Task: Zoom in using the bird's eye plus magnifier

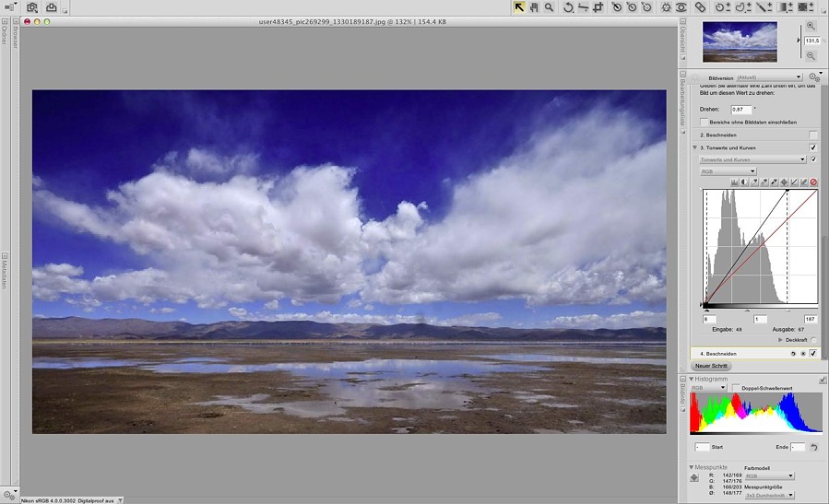Action: pos(811,26)
